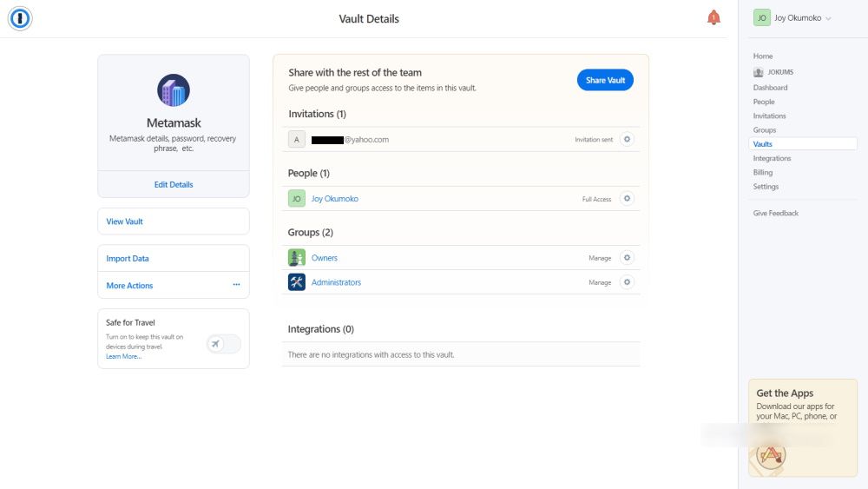Click the JOKUMS team icon in sidebar
The image size is (868, 489).
pyautogui.click(x=759, y=72)
